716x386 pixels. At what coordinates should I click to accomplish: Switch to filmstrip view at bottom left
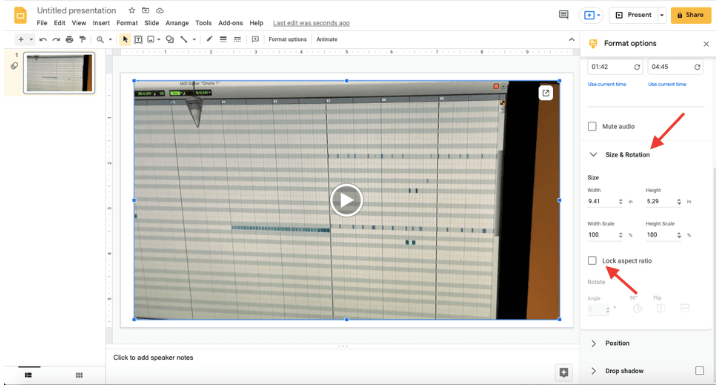[28, 375]
